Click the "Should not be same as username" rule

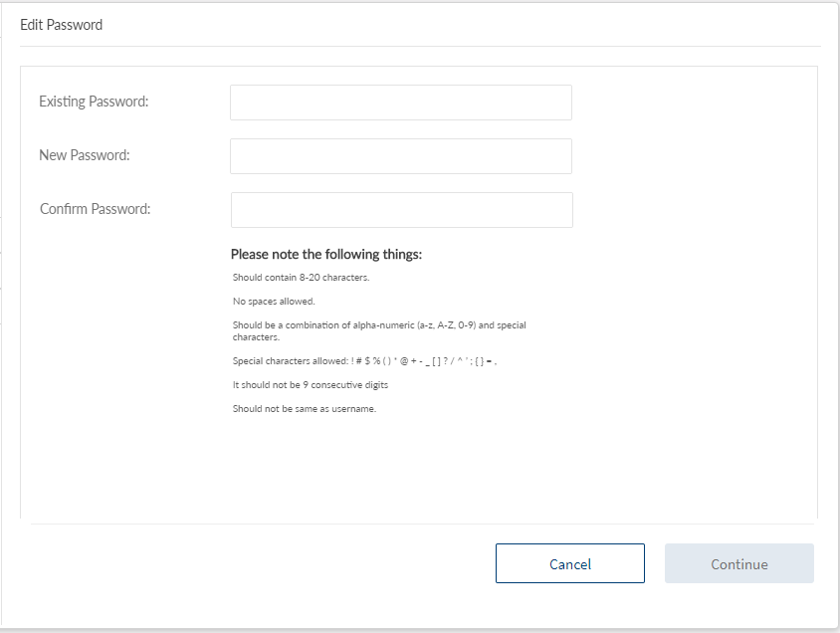coord(305,409)
